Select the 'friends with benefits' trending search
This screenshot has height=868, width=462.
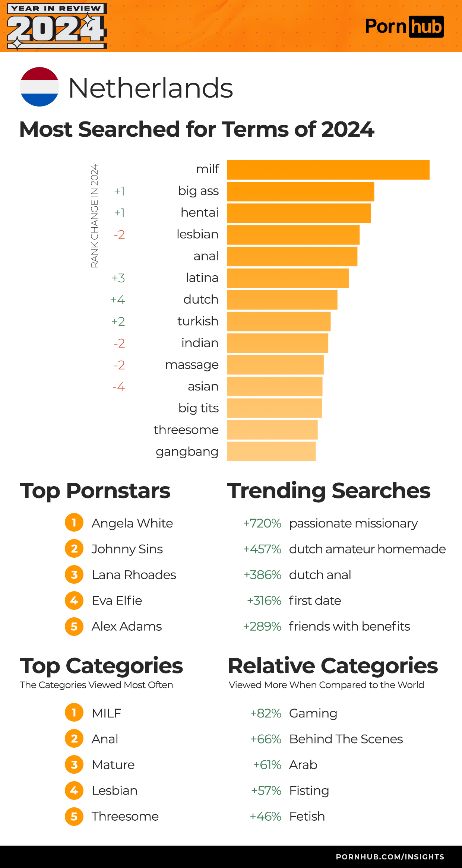(349, 626)
